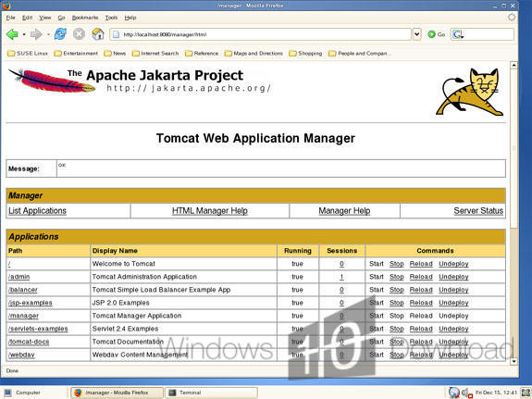Image resolution: width=532 pixels, height=399 pixels.
Task: Click the rightmost tray icon in the taskbar
Action: coord(526,393)
